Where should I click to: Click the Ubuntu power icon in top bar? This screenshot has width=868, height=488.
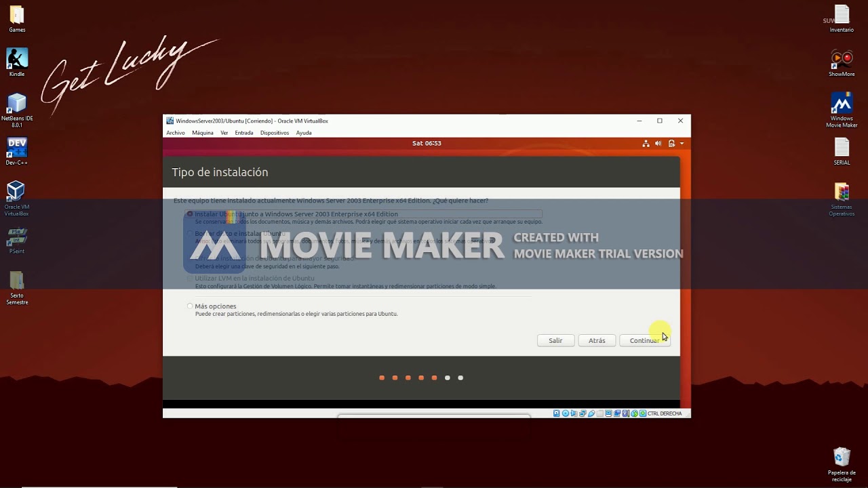671,144
